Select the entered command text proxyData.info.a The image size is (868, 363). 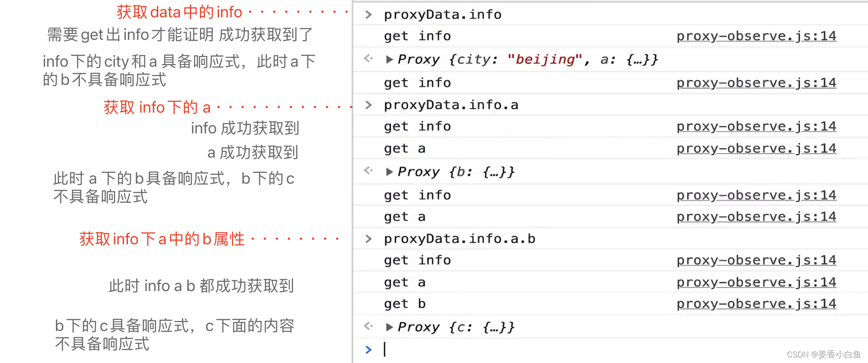451,105
